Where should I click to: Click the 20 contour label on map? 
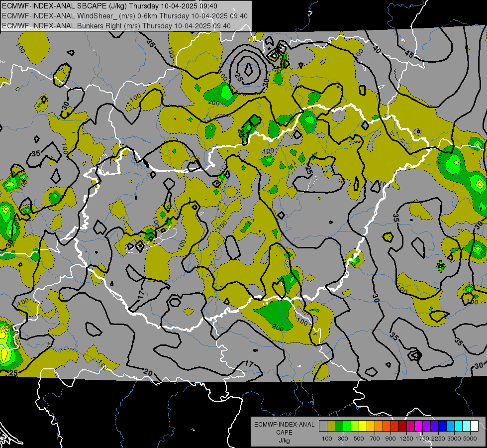tap(148, 372)
